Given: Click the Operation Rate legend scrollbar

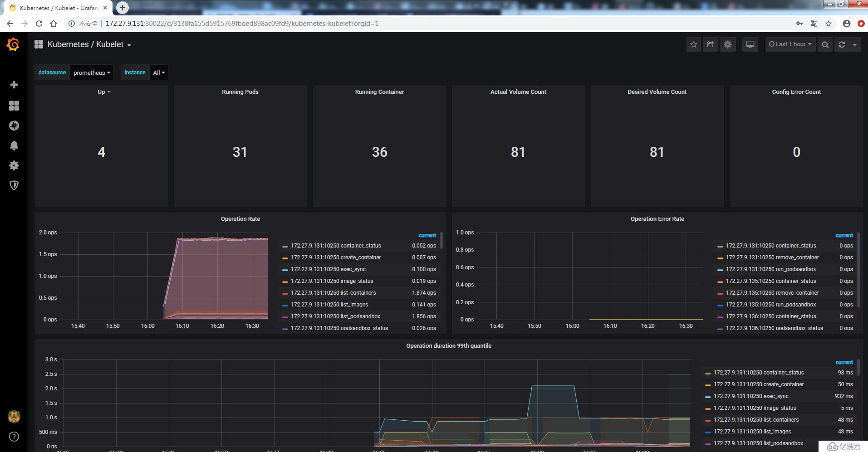Looking at the screenshot, I should click(x=441, y=240).
